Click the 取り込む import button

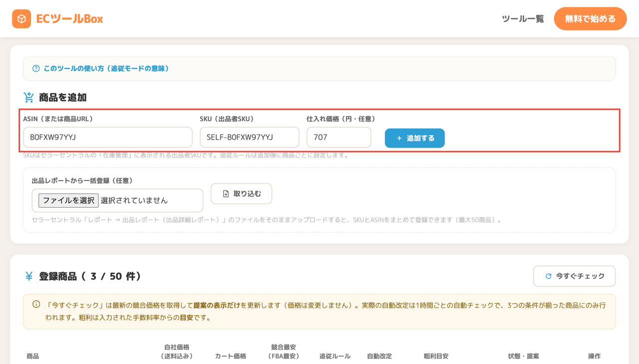coord(242,194)
